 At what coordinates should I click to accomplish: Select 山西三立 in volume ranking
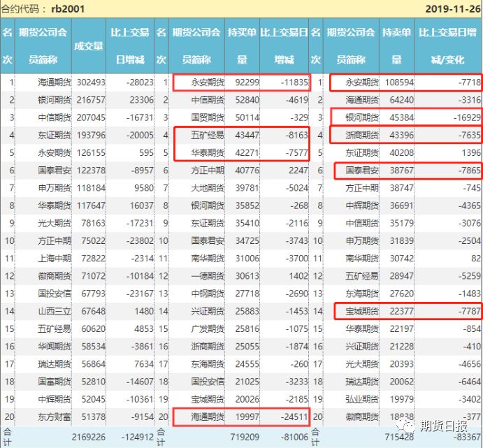coord(55,311)
